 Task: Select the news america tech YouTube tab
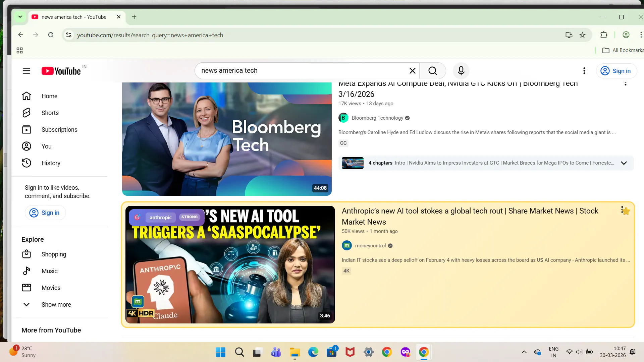coord(74,17)
